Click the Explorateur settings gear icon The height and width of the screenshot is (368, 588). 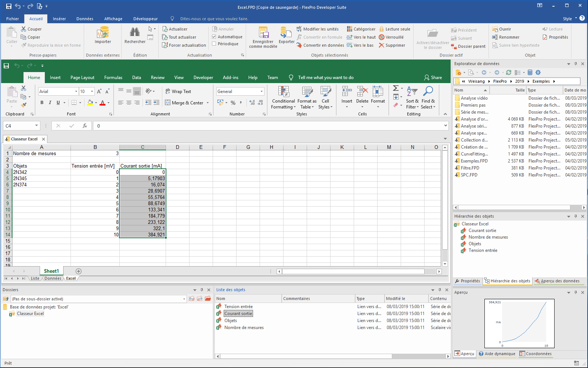coord(538,72)
